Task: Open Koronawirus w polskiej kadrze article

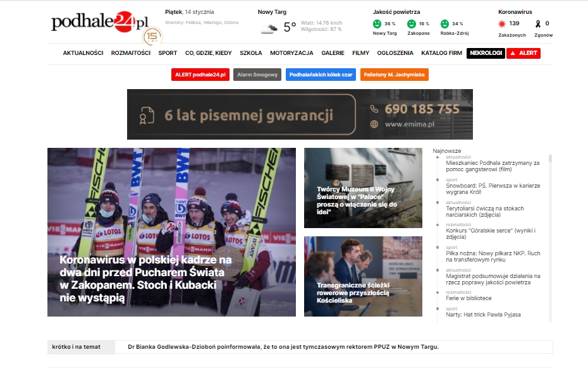Action: point(171,232)
